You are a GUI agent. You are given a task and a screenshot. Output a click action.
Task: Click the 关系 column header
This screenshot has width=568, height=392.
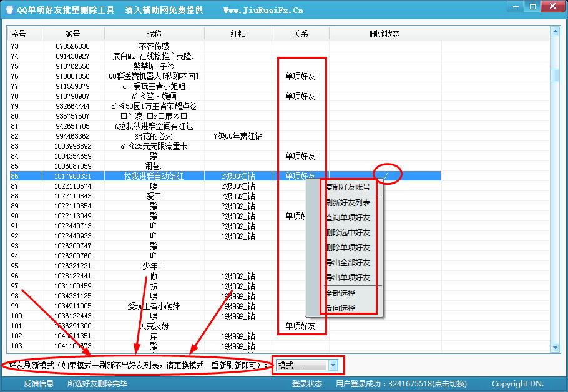point(301,34)
